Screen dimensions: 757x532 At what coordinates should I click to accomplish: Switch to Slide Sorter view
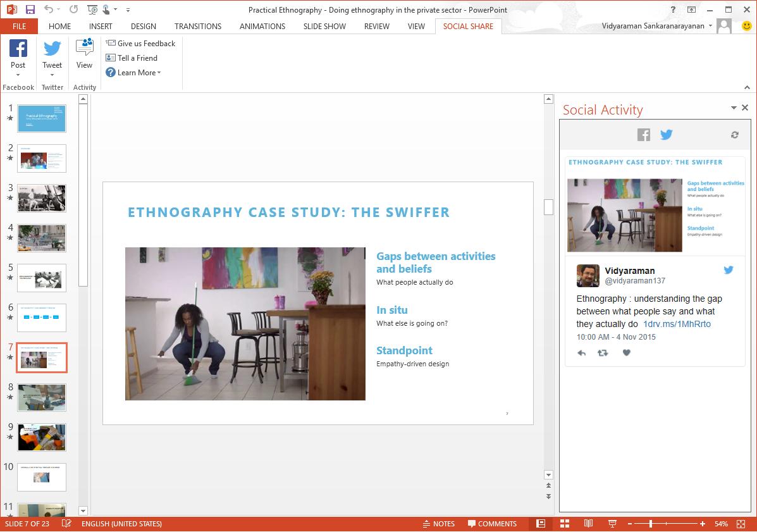[x=565, y=524]
